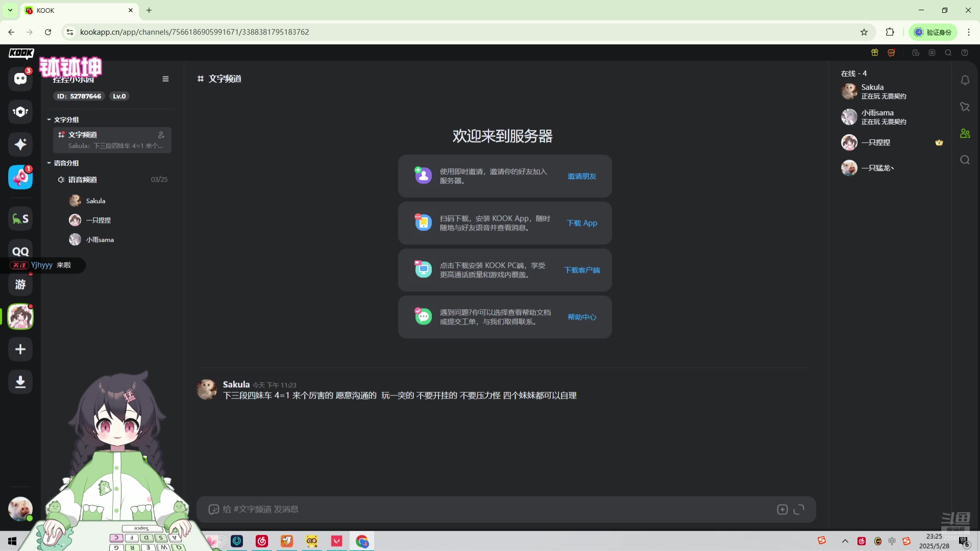
Task: Select the 文字频道 text channel
Action: click(x=112, y=140)
